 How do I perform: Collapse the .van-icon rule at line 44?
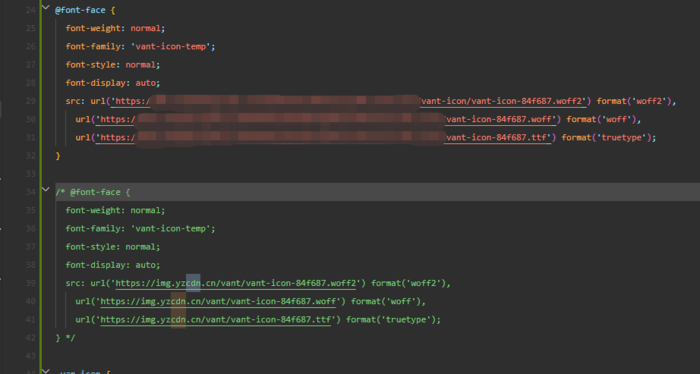46,370
